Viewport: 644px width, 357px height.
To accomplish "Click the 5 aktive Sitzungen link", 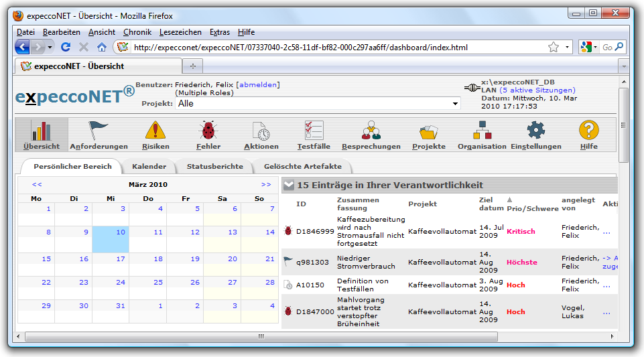I will 537,90.
